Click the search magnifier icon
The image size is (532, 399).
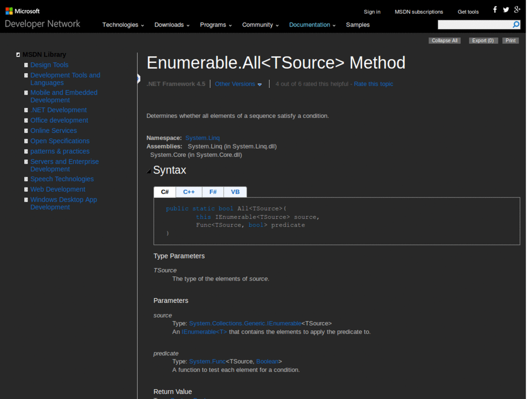pos(515,24)
